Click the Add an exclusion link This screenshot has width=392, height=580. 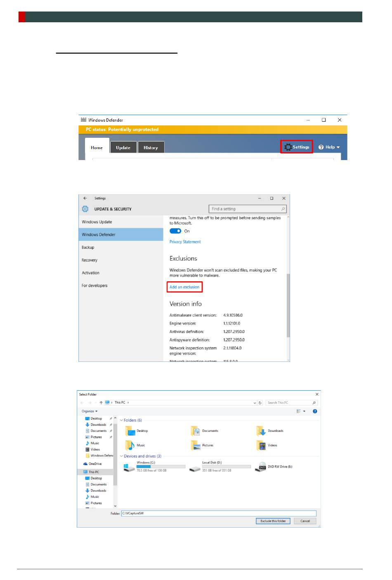(x=184, y=287)
